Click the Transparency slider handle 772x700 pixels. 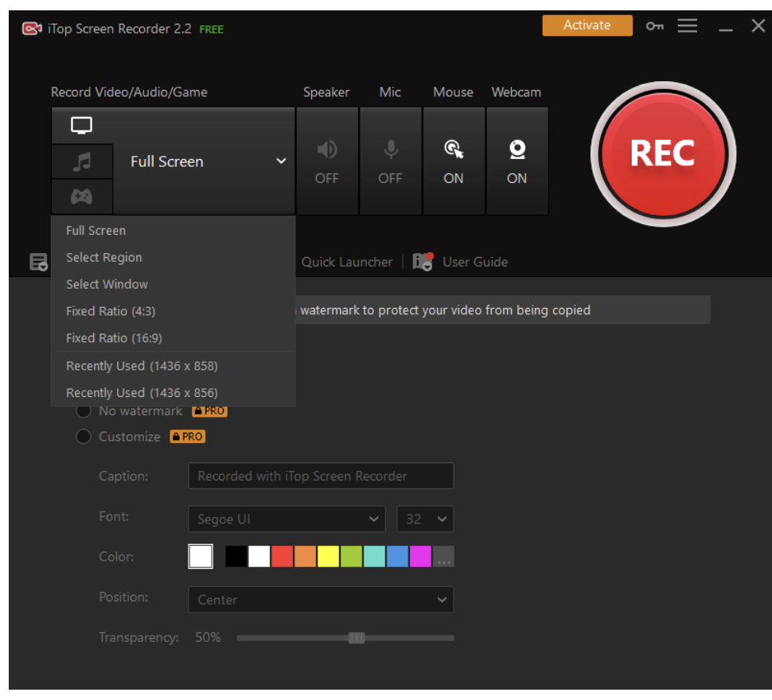(x=357, y=638)
